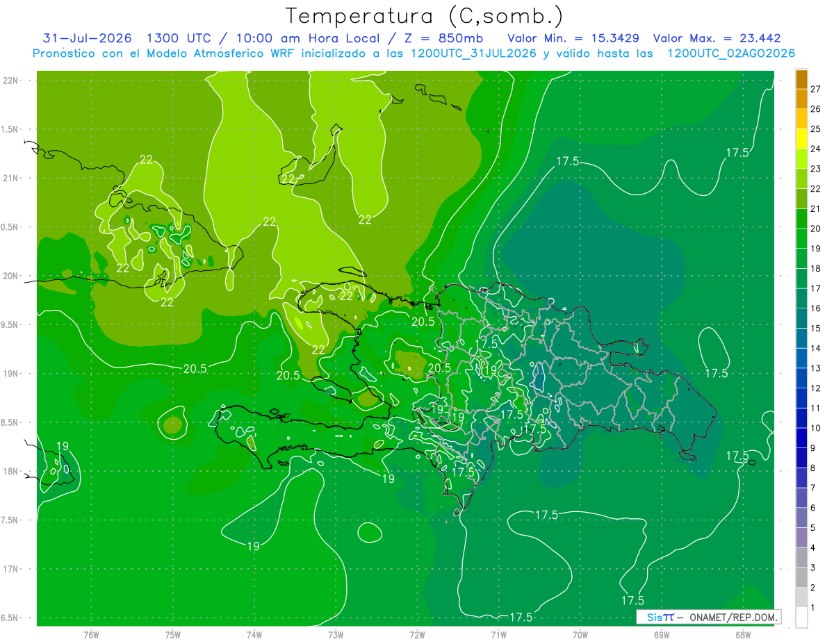
Task: Pick the legend color between 26 and 27
Action: point(801,99)
